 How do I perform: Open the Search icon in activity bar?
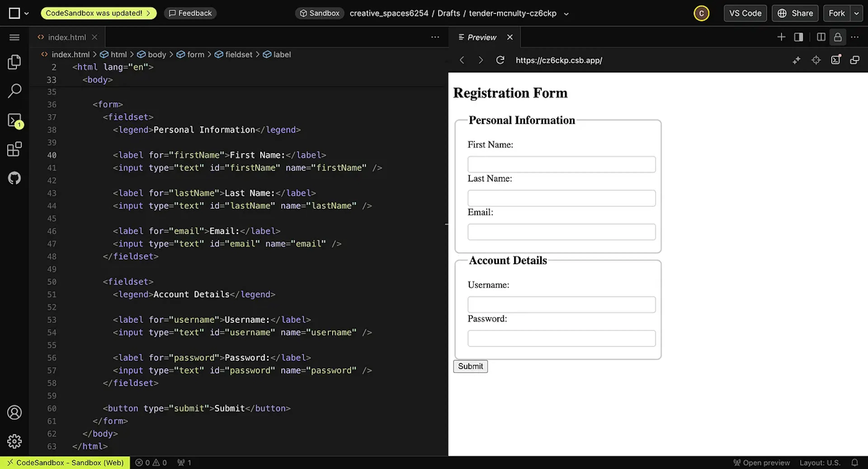pyautogui.click(x=14, y=91)
